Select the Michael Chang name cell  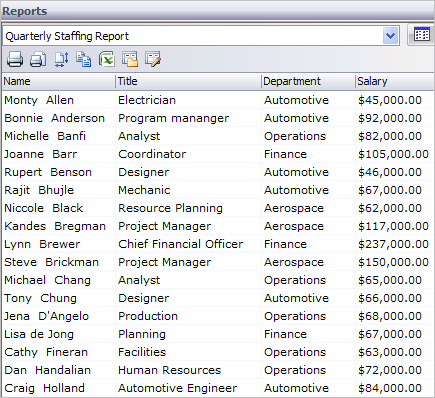(x=59, y=280)
